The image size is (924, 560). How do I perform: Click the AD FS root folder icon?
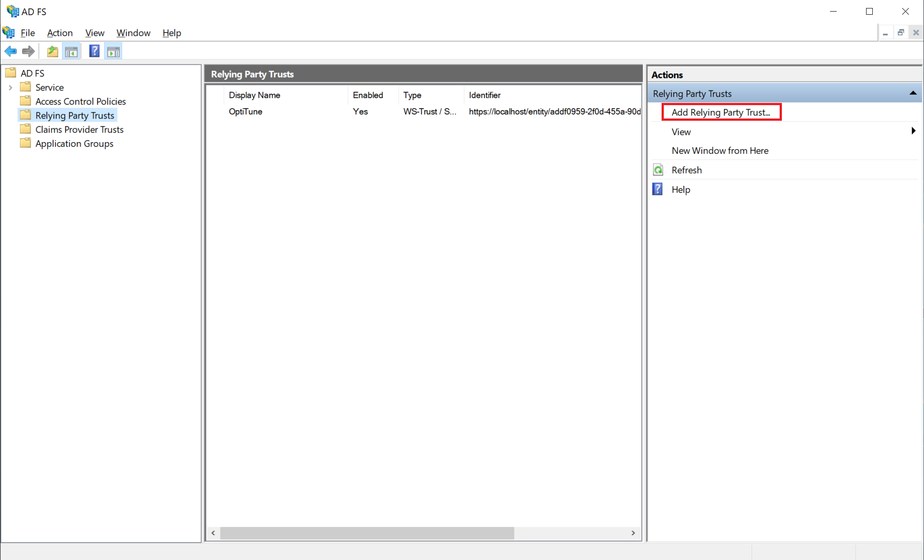(11, 73)
